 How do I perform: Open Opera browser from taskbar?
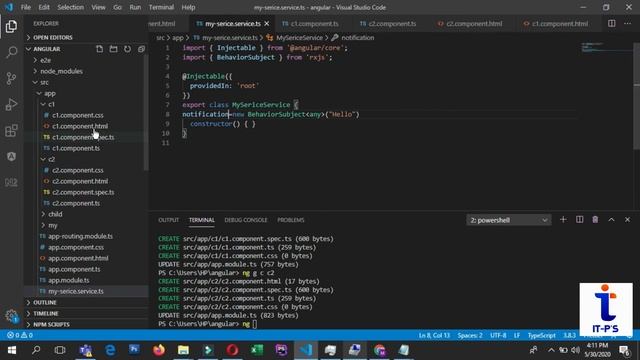(x=232, y=350)
